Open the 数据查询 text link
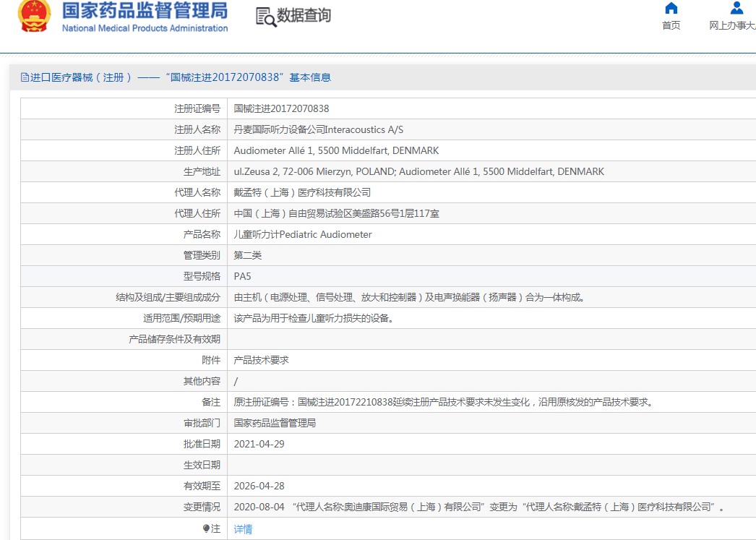 [x=304, y=15]
